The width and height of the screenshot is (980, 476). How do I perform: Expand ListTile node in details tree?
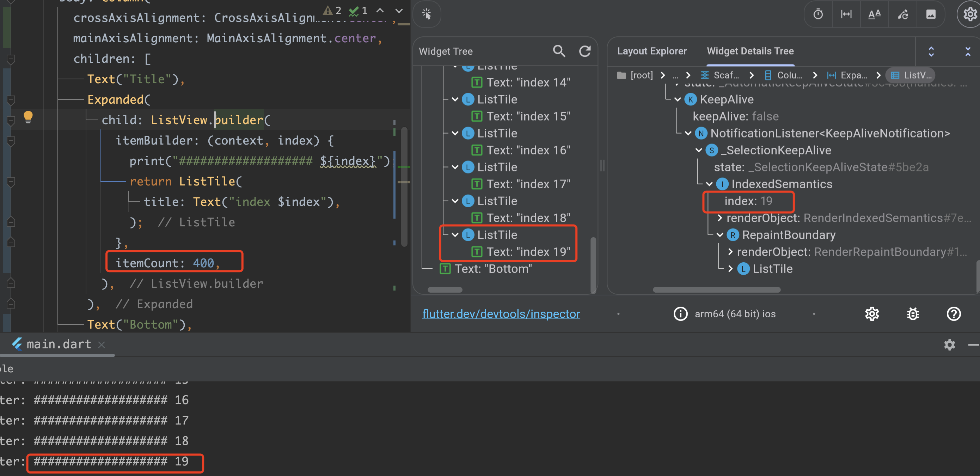point(730,269)
